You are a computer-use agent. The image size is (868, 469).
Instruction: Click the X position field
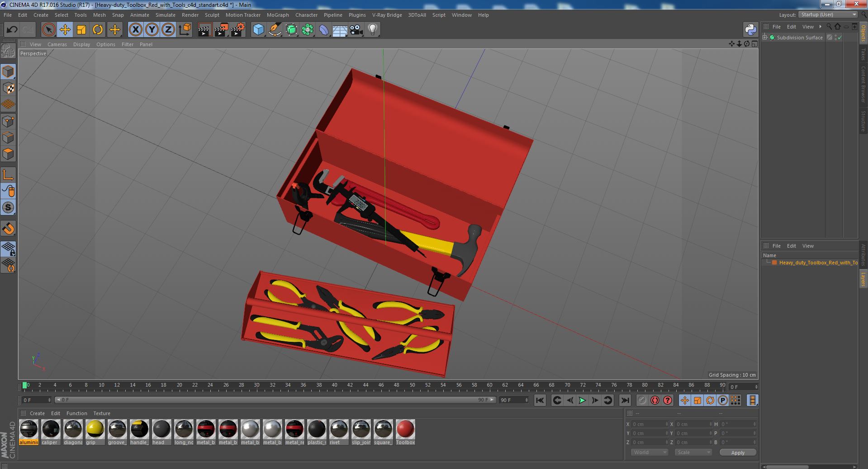click(649, 424)
